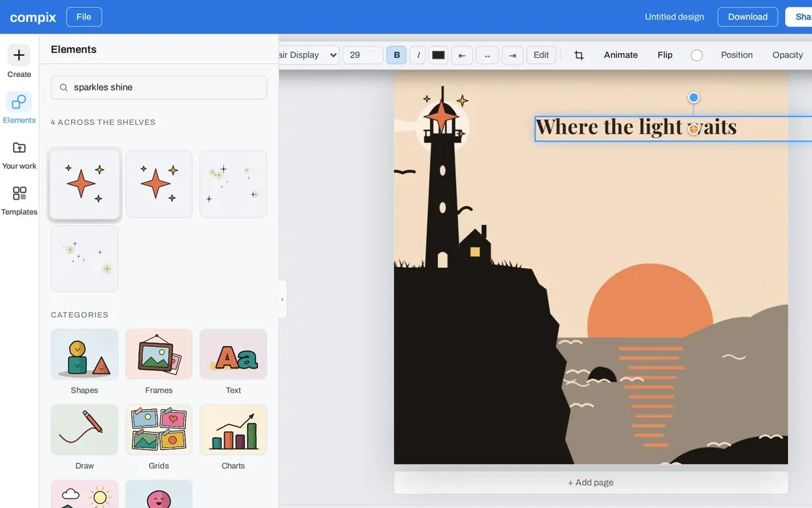Select the second orange sparkle star result
Screen dimensions: 812x508
159,184
